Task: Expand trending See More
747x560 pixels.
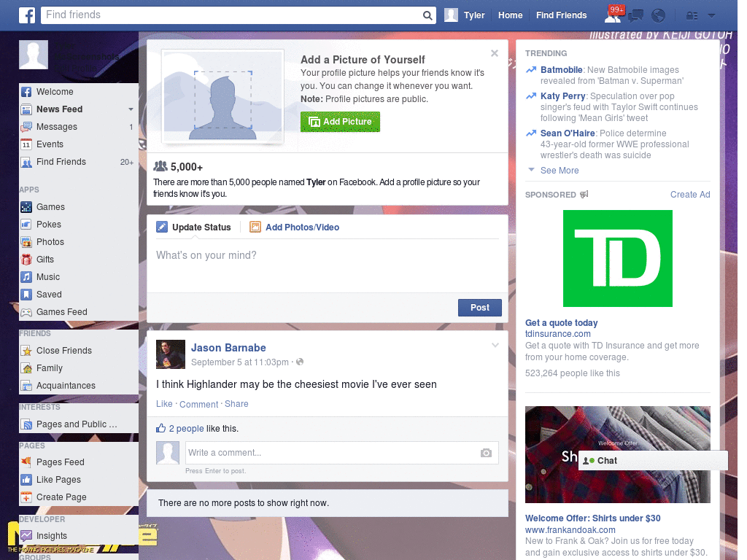Action: coord(560,171)
